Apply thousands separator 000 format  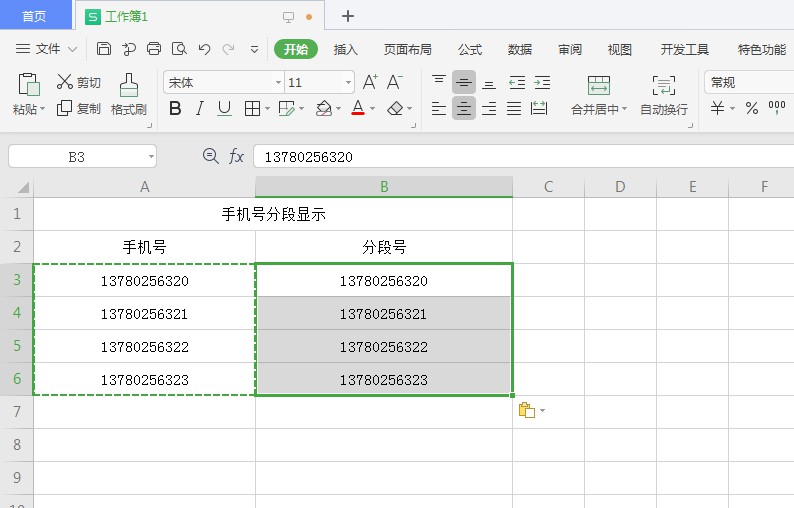pyautogui.click(x=777, y=107)
